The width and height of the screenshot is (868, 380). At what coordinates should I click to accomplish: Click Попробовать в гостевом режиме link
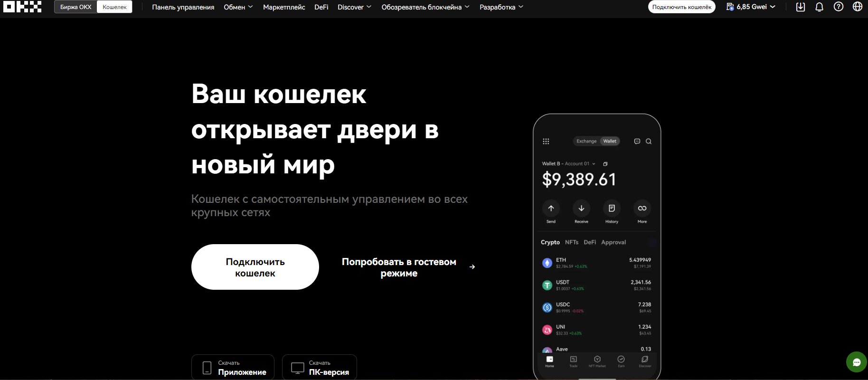click(x=408, y=267)
